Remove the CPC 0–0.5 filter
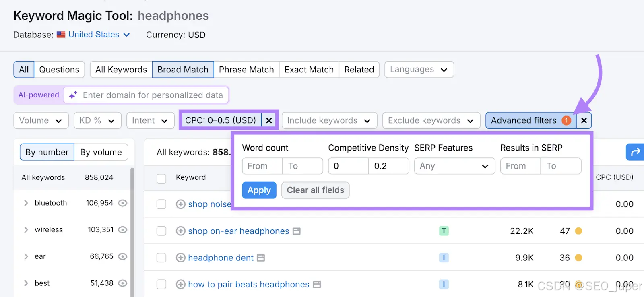 click(x=269, y=120)
